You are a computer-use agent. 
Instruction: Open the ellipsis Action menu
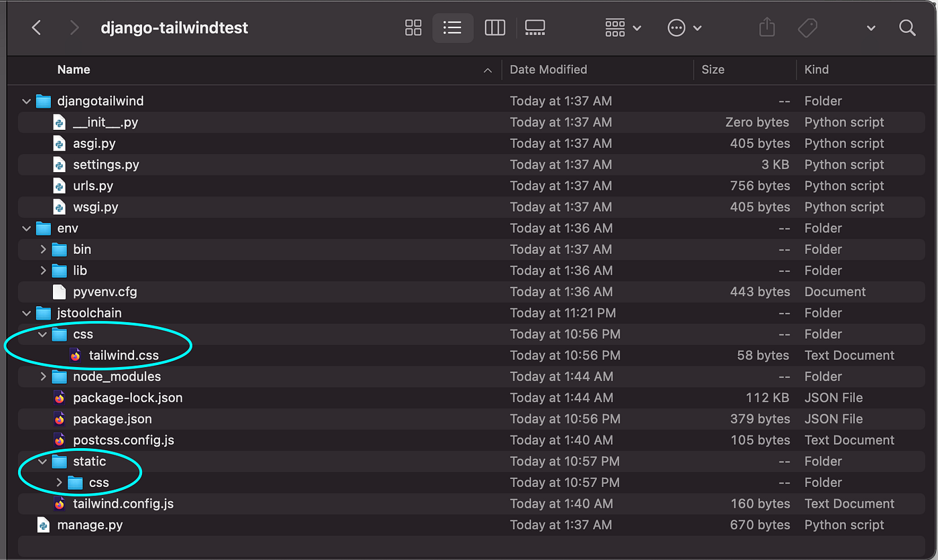coord(685,27)
